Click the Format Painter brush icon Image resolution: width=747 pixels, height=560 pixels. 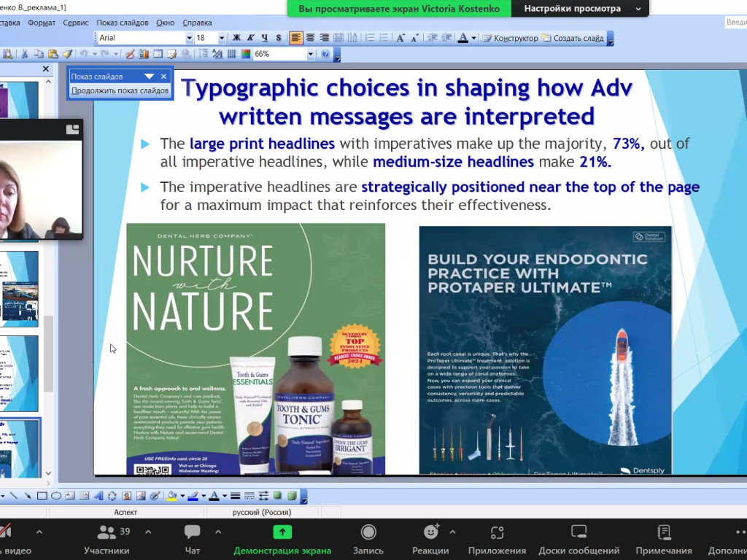[x=67, y=54]
